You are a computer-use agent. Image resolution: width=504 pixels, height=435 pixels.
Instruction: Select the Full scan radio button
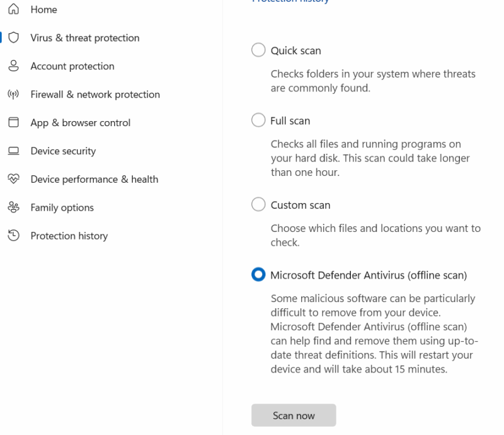click(x=258, y=120)
